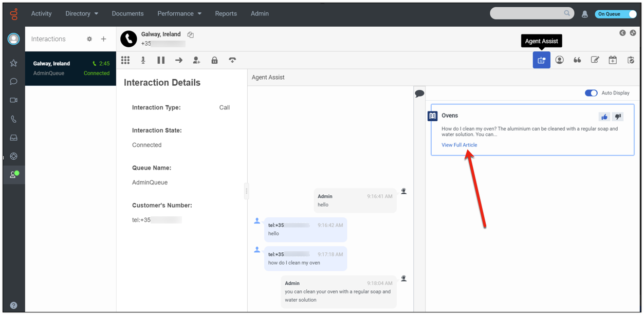Viewport: 644px width, 315px height.
Task: Transfer the call using arrow icon
Action: click(179, 60)
